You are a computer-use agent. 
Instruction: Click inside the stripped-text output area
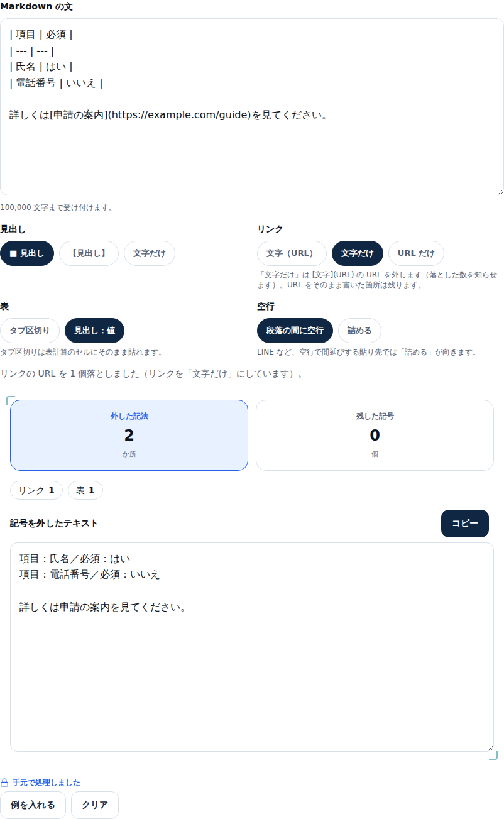[x=252, y=647]
